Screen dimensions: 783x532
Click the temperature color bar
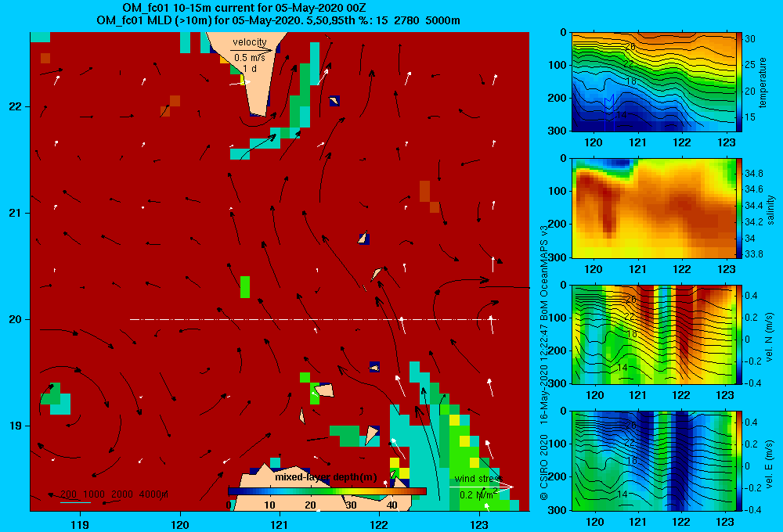click(739, 82)
